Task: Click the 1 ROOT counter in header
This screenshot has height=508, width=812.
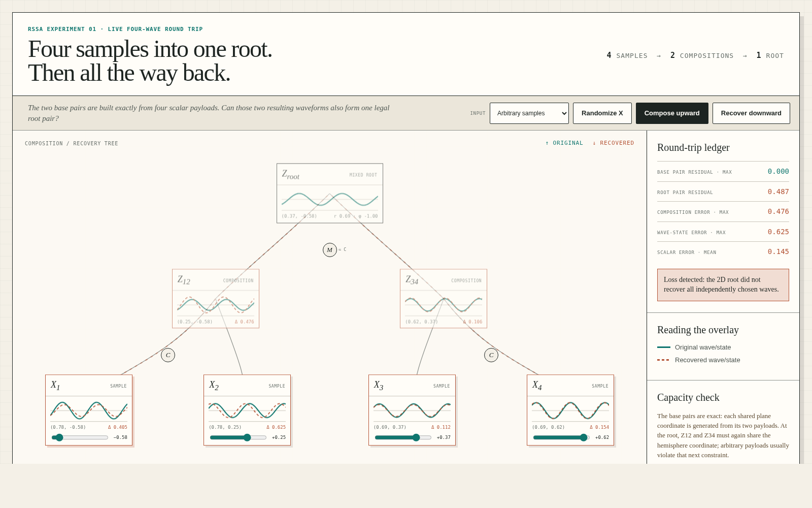Action: coord(770,55)
